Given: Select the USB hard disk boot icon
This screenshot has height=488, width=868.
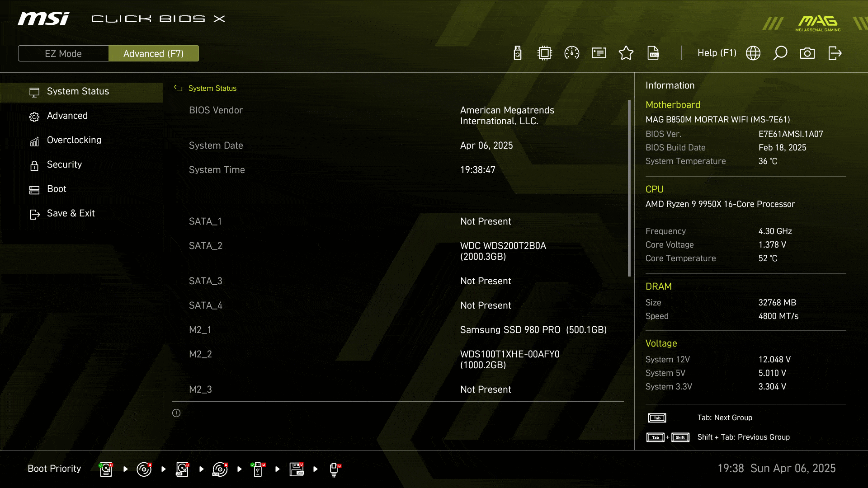Looking at the screenshot, I should 182,469.
